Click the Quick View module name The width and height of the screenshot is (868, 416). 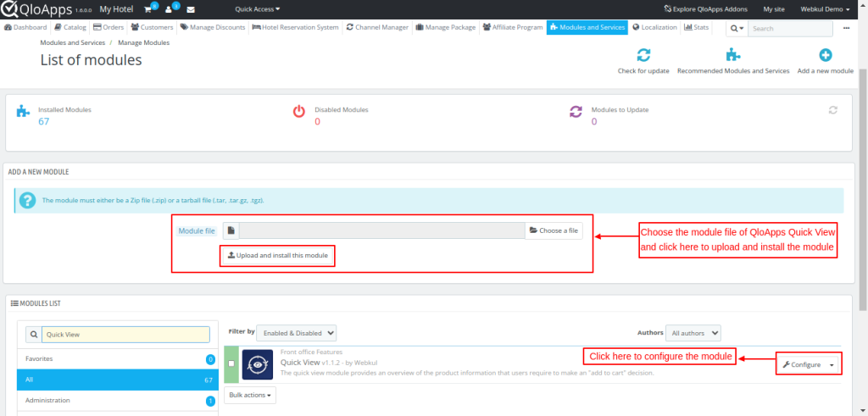tap(300, 363)
